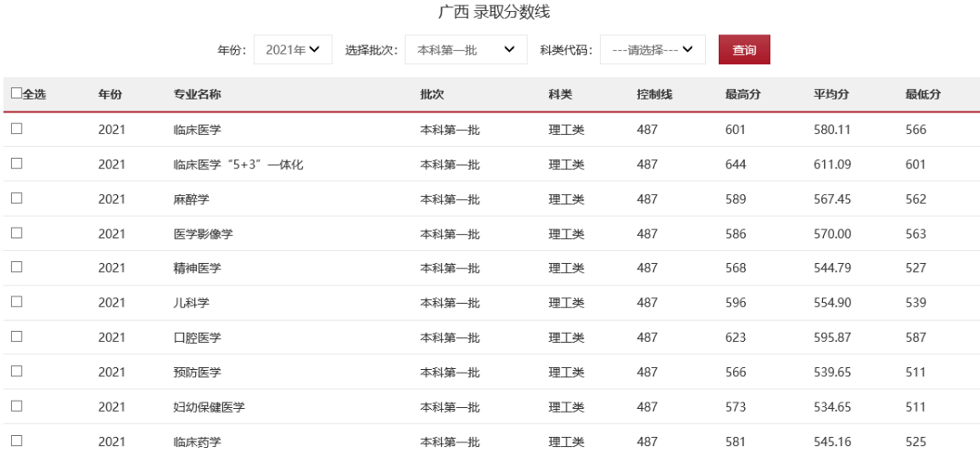The width and height of the screenshot is (980, 475).
Task: Mark the checkbox for 临床药学 row
Action: pos(16,441)
